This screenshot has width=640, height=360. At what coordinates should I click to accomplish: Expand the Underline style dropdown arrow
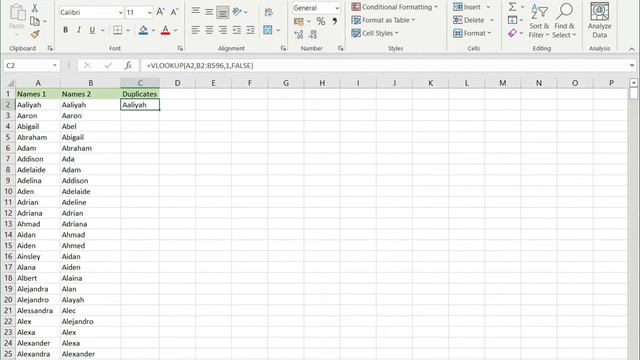[x=102, y=30]
